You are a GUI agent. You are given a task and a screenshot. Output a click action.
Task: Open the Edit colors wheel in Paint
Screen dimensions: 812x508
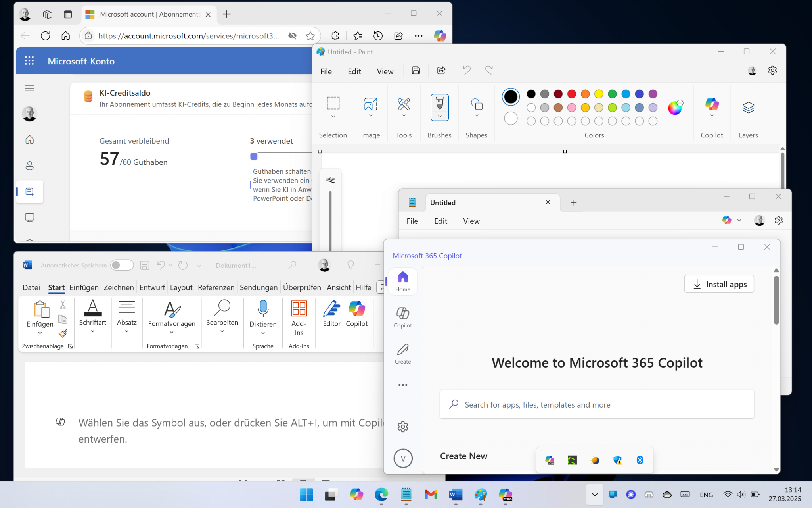click(675, 107)
